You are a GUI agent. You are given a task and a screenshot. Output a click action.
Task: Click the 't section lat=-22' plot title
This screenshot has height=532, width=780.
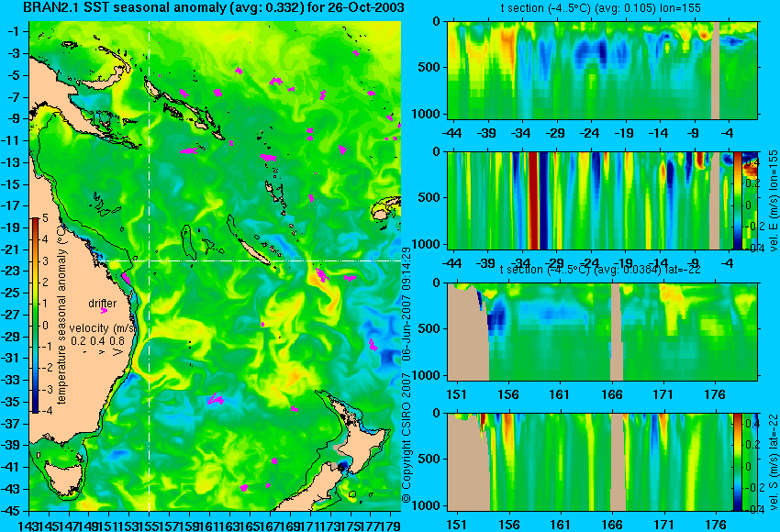600,270
